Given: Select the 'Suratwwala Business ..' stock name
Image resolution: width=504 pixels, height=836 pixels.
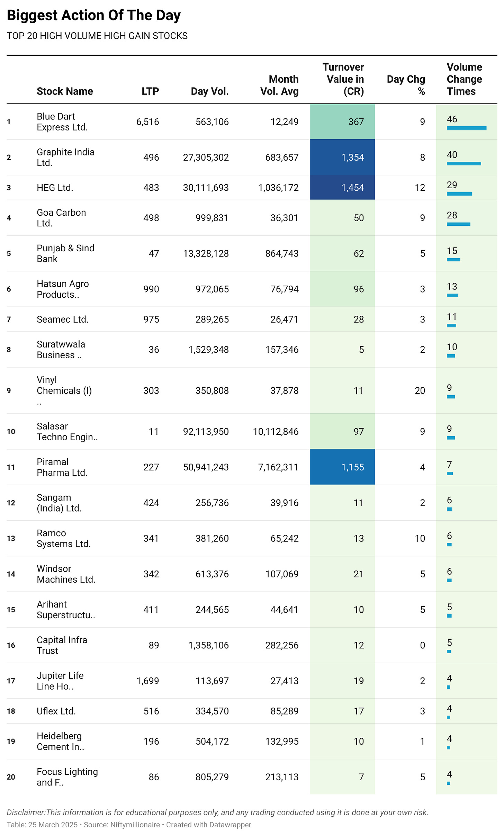Looking at the screenshot, I should click(x=61, y=350).
